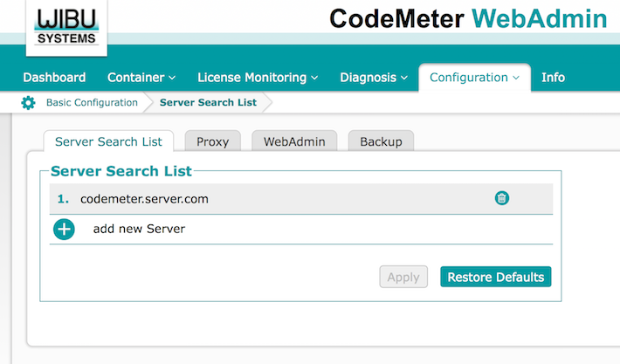The image size is (620, 364).
Task: Expand the Container menu
Action: coord(141,78)
